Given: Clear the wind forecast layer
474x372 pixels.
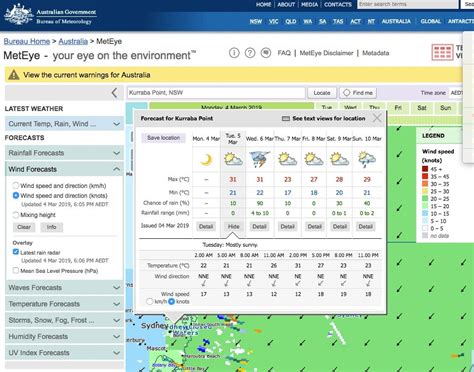Looking at the screenshot, I should click(24, 227).
